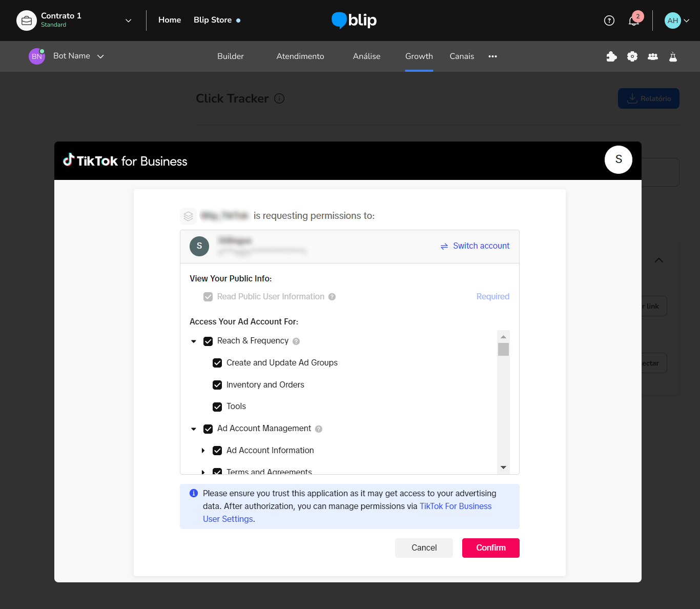The height and width of the screenshot is (609, 700).
Task: Click the S account avatar in the account row
Action: click(199, 246)
